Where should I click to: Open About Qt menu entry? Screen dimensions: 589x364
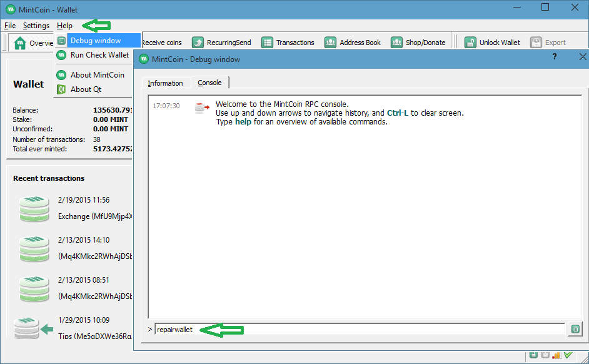94,89
